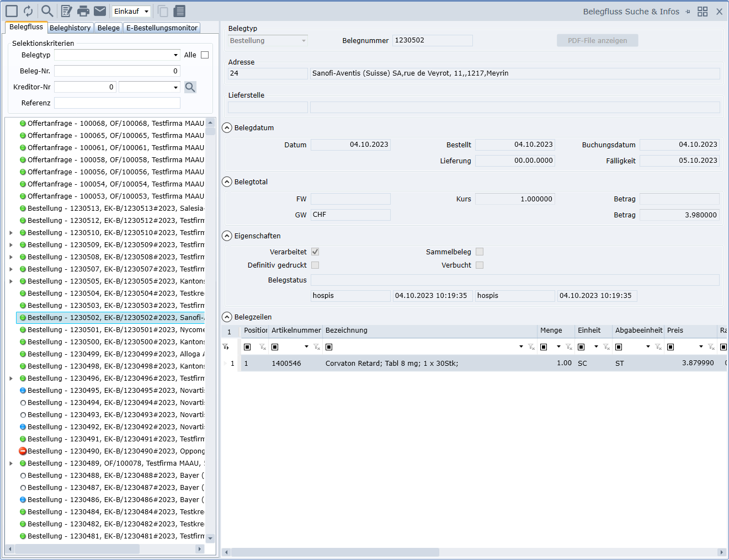Screen dimensions: 729x560
Task: Click the edit document icon in the toolbar
Action: [67, 11]
